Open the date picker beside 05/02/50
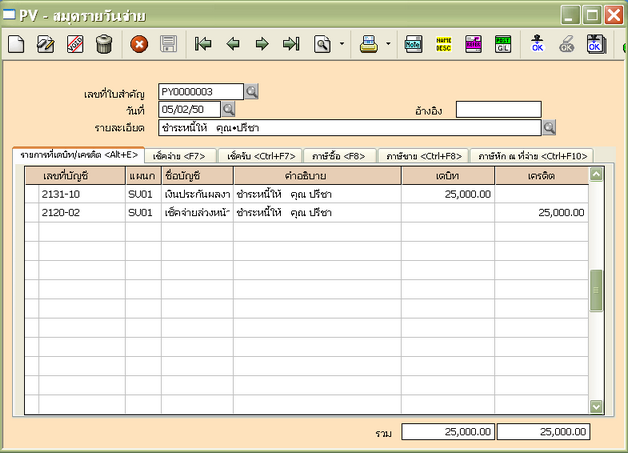 pyautogui.click(x=228, y=110)
